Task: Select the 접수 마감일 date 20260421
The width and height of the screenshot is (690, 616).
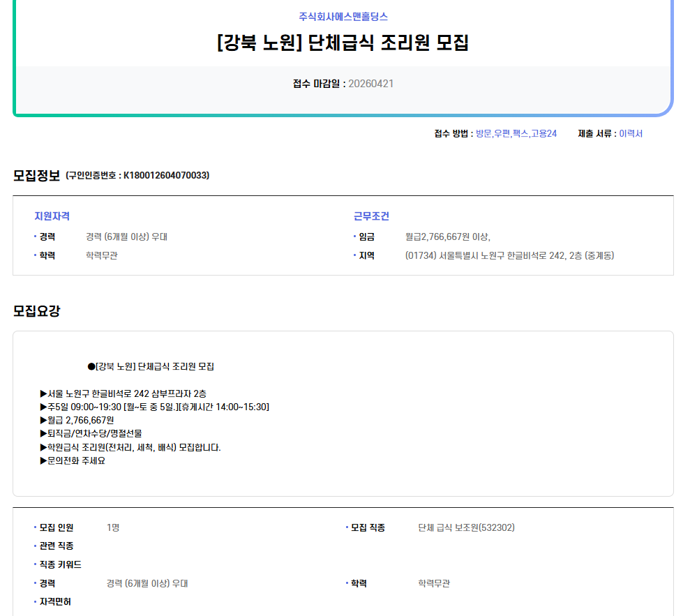Action: coord(370,84)
